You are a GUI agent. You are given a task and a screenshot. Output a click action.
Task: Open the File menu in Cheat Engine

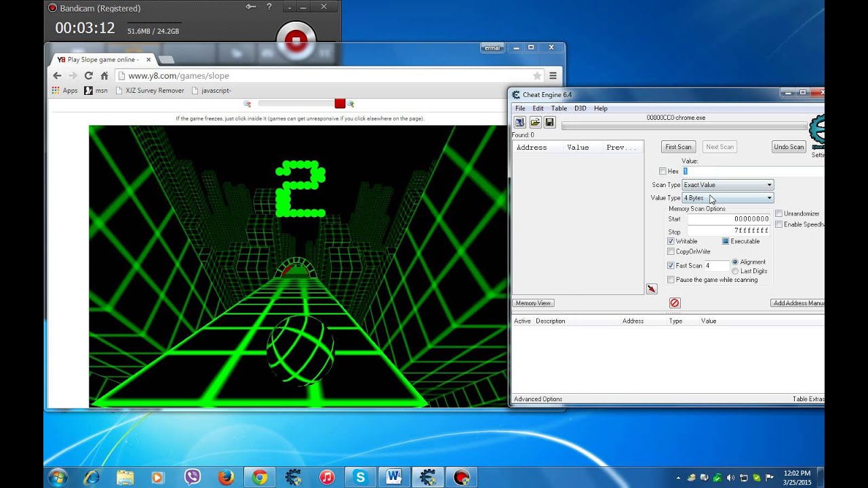coord(520,108)
